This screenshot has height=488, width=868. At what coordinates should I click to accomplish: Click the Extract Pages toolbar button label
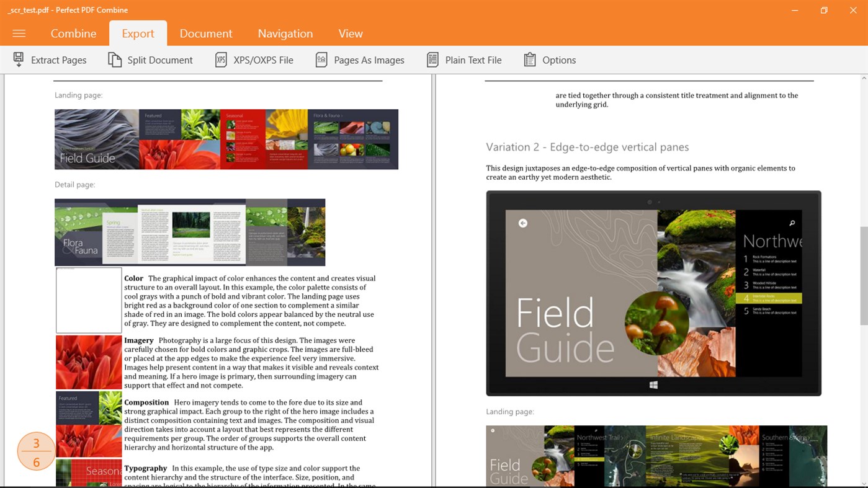[x=59, y=60]
